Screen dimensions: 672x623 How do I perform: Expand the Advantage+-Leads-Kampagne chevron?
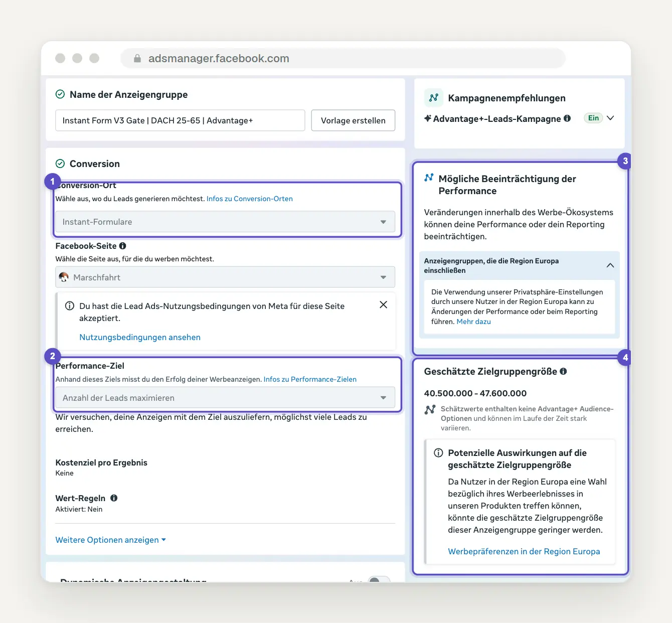610,118
